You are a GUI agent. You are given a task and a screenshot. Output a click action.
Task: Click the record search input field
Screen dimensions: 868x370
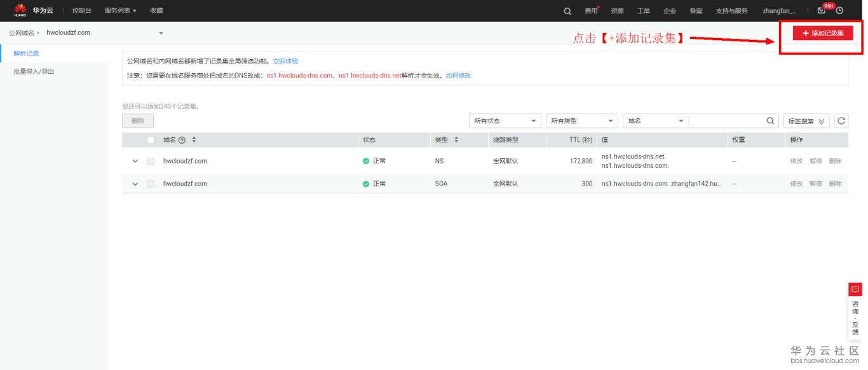(726, 121)
